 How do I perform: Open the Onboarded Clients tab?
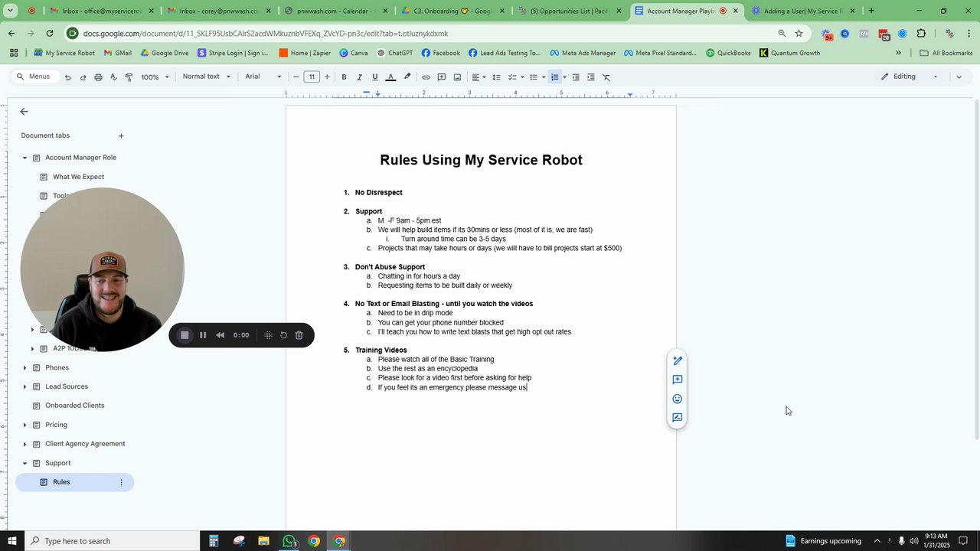tap(74, 406)
